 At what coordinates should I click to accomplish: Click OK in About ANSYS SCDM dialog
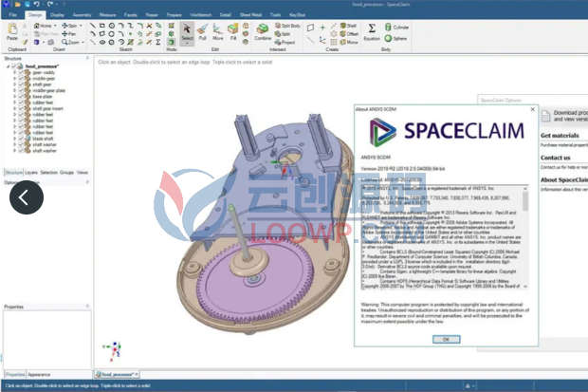click(447, 339)
